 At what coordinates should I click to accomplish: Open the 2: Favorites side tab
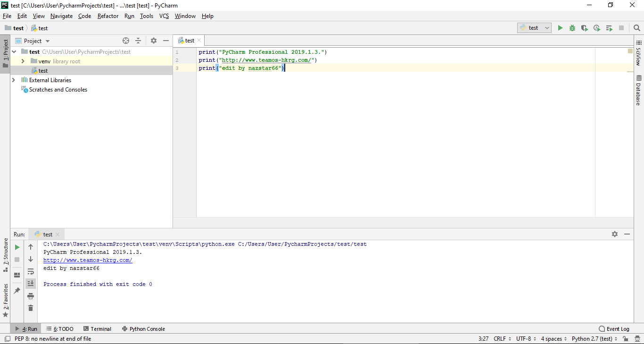[5, 300]
